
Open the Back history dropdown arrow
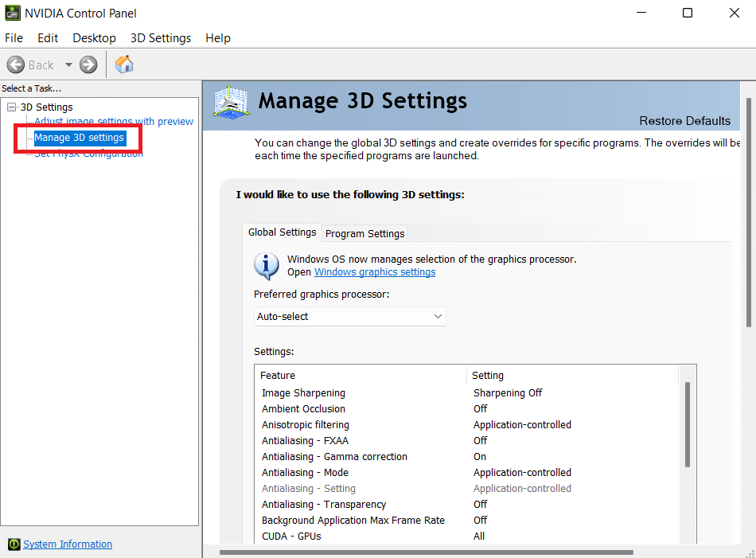pyautogui.click(x=68, y=64)
